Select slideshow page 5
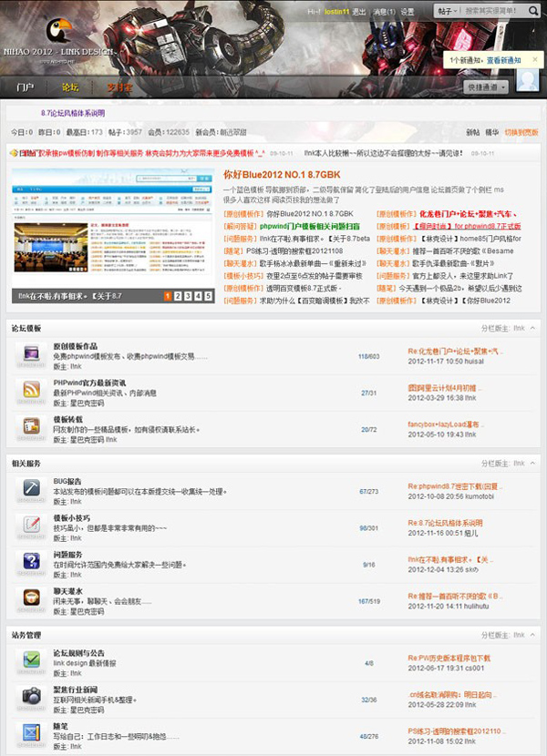The height and width of the screenshot is (756, 547). 208,296
